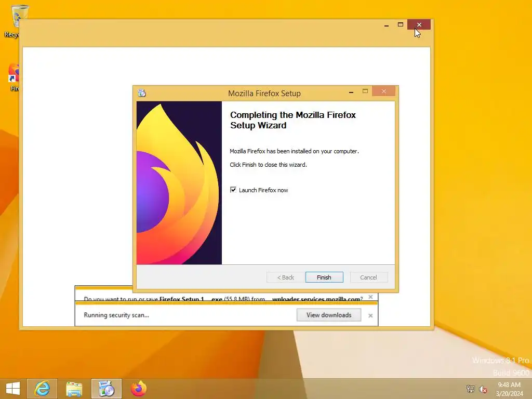Click the Mozilla Firefox Setup title icon
The image size is (532, 399).
142,92
